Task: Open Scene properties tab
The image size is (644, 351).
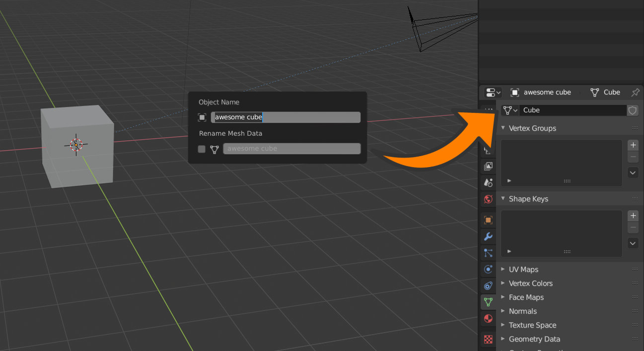Action: 488,182
